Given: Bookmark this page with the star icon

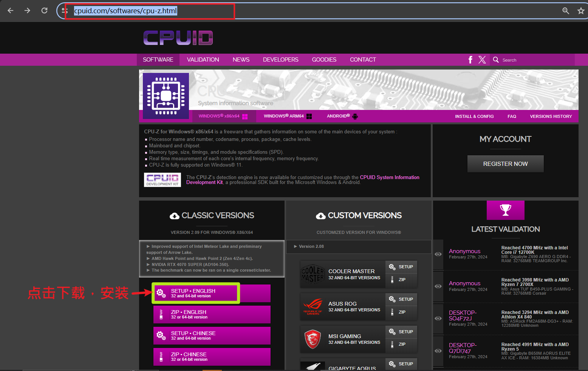Looking at the screenshot, I should pyautogui.click(x=581, y=11).
